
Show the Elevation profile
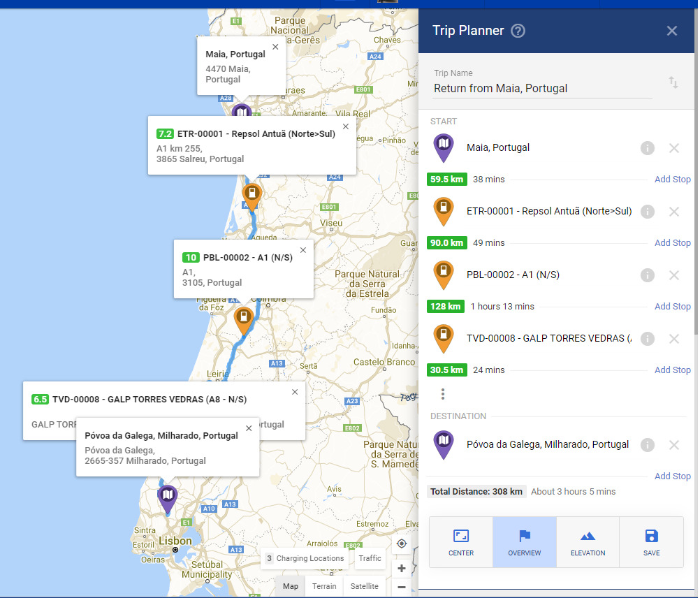[588, 542]
